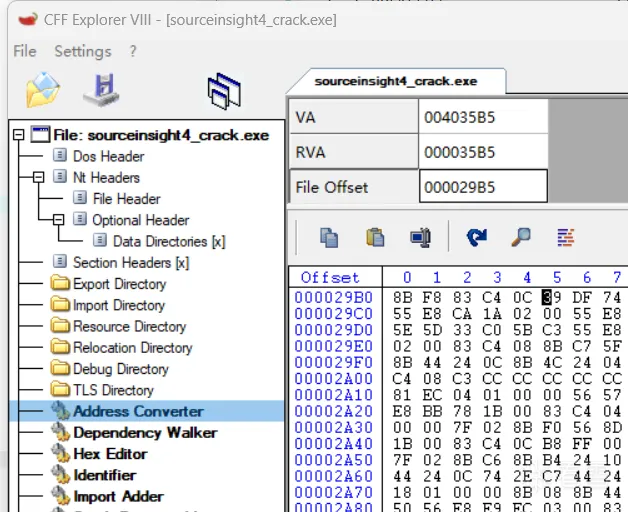Open Relocation Directory in the tree
The width and height of the screenshot is (628, 512).
[133, 347]
